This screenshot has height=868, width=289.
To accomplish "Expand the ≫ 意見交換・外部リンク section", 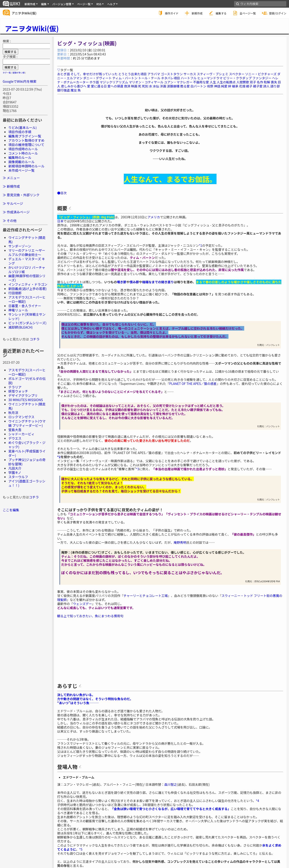I will tap(21, 195).
